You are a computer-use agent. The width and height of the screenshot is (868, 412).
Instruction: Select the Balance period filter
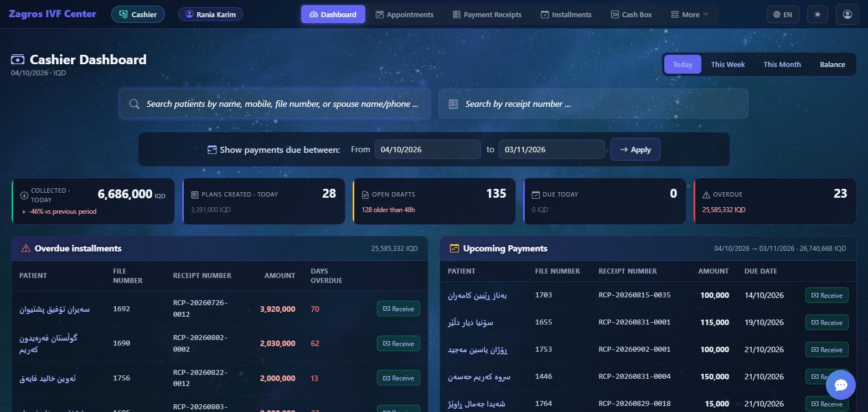tap(833, 64)
